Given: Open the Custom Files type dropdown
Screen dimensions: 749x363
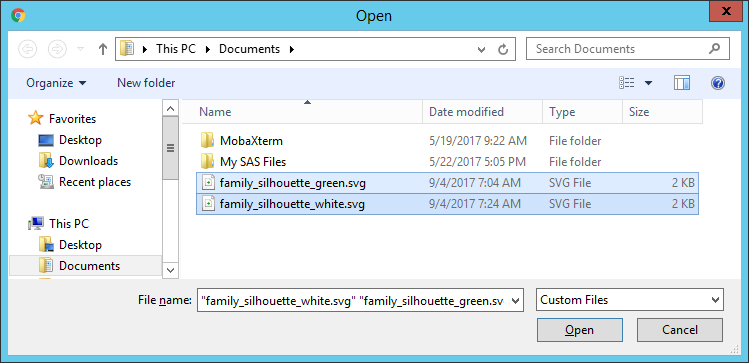Looking at the screenshot, I should click(x=630, y=300).
